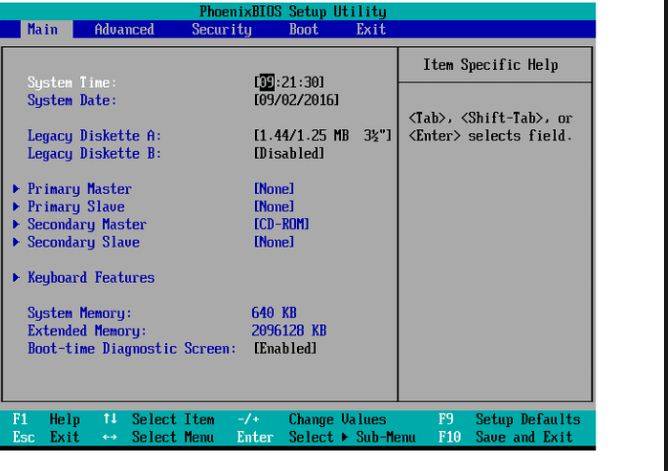
Task: Toggle Boot-time Diagnostic Screen Enabled value
Action: (x=285, y=348)
